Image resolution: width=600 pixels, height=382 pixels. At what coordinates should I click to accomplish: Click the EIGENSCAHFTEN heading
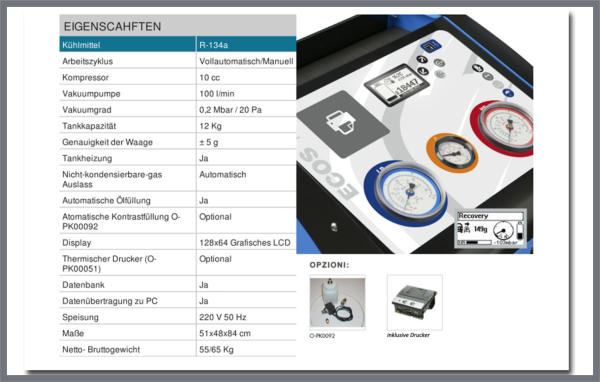(112, 26)
